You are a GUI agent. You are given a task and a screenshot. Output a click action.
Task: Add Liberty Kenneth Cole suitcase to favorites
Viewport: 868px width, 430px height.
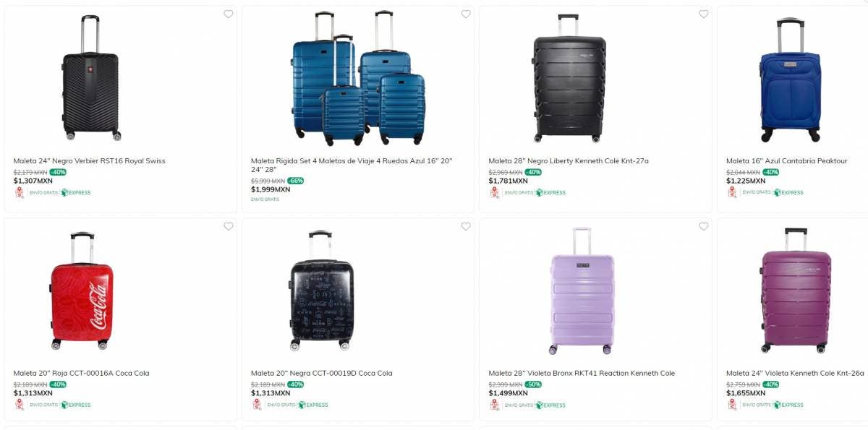[704, 14]
